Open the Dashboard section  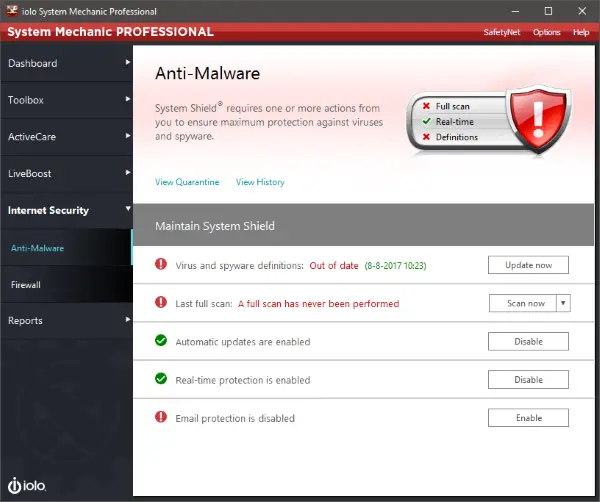click(67, 63)
